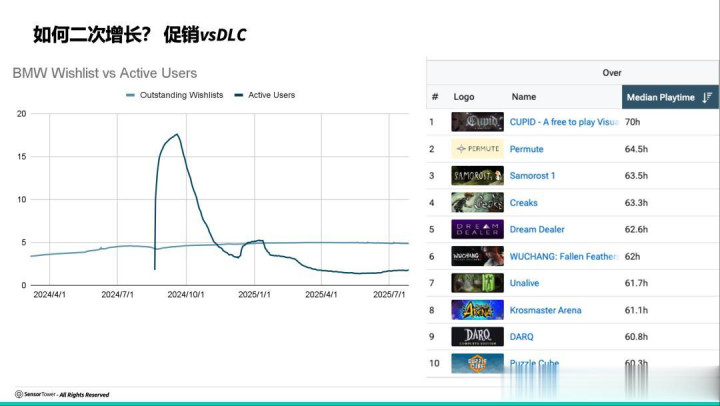Click rank number 1 in the table
Screen dimensions: 720x406
(x=432, y=122)
